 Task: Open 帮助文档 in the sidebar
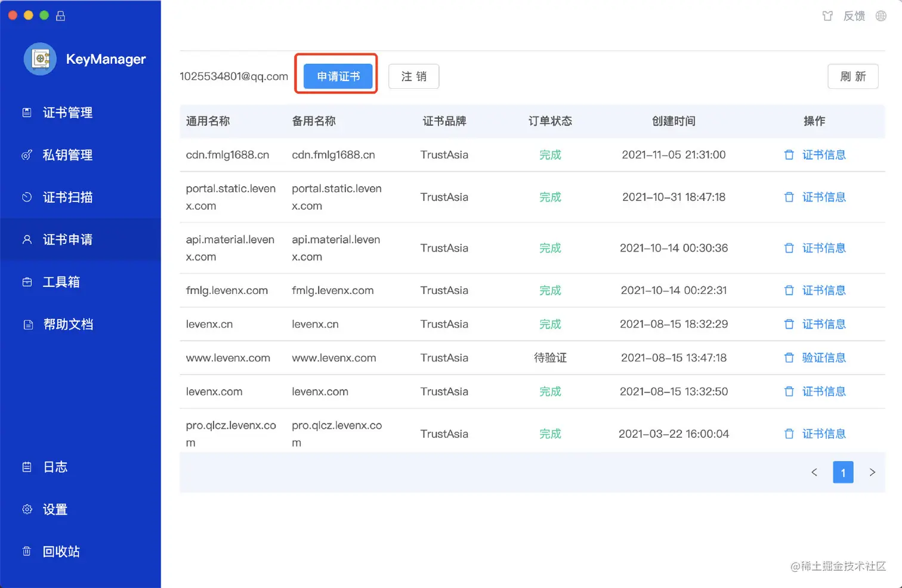coord(81,324)
